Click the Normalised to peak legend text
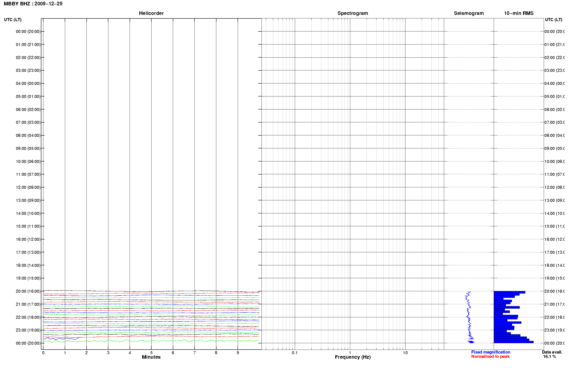The width and height of the screenshot is (588, 368). (x=490, y=357)
